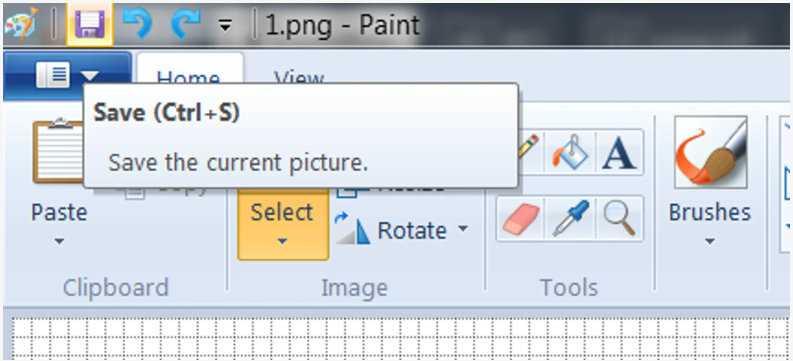The image size is (793, 361).
Task: Click the Paste clipboard icon
Action: (x=57, y=151)
